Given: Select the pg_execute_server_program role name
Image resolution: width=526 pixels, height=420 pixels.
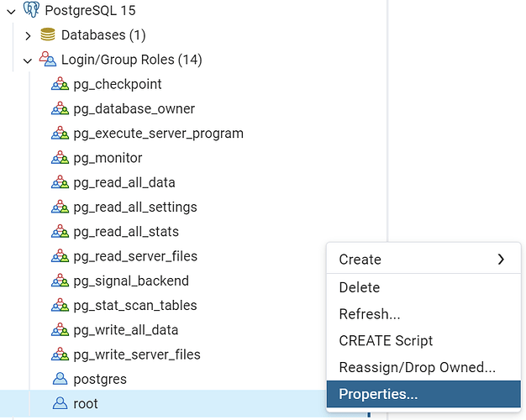Looking at the screenshot, I should [x=158, y=134].
